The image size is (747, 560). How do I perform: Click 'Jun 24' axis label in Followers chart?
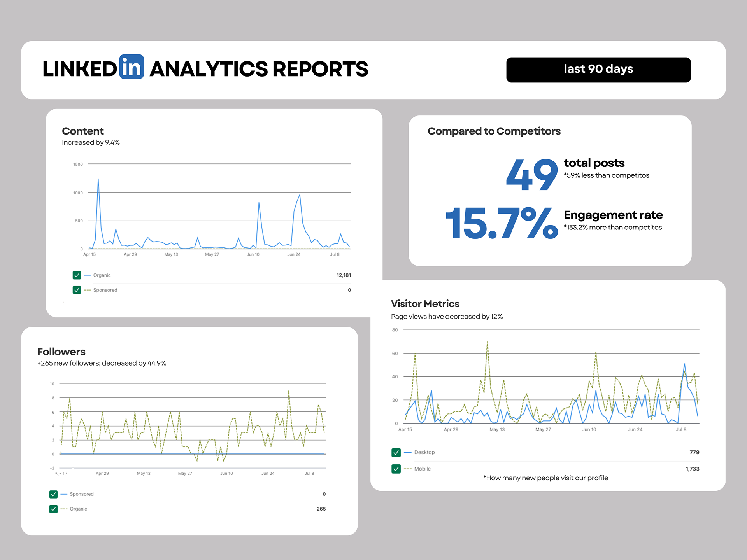pos(268,474)
